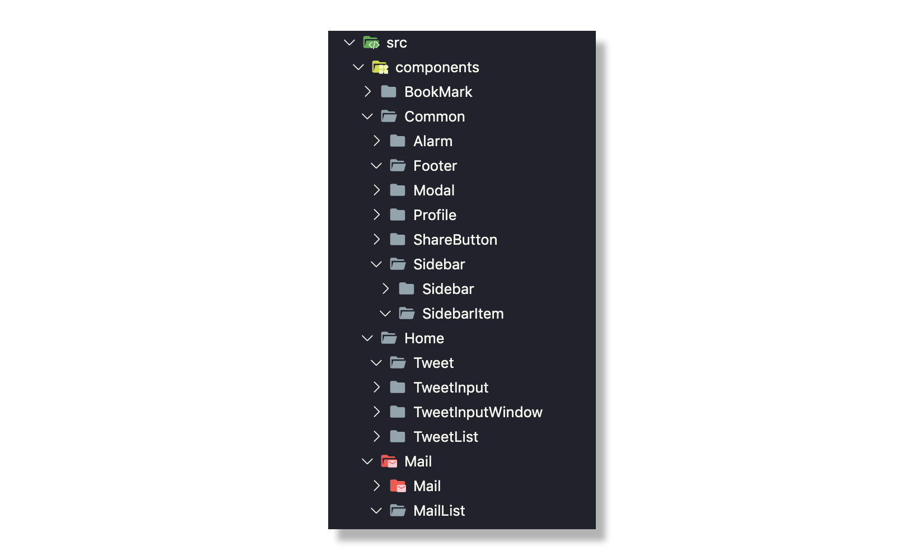924x560 pixels.
Task: Collapse the SidebarItem folder chevron
Action: point(385,314)
